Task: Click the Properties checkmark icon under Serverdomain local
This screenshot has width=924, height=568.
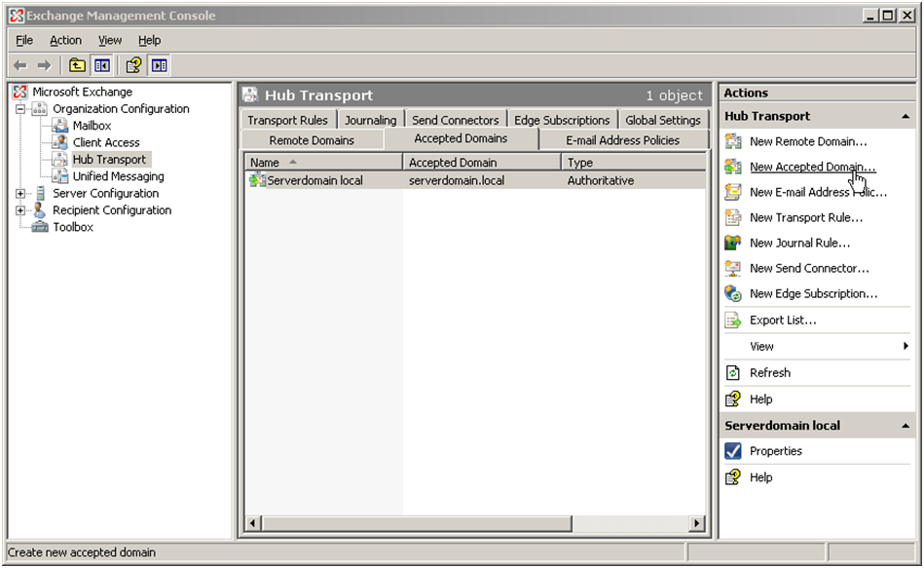Action: [x=733, y=450]
